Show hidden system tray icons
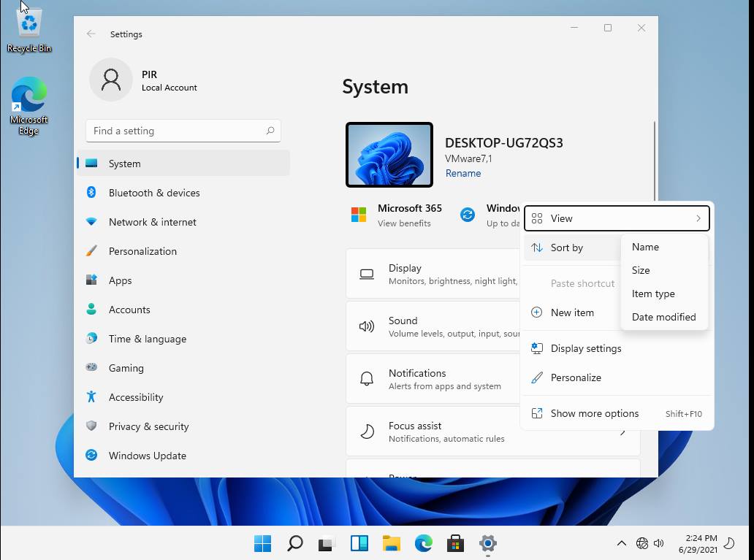Screen dimensions: 754x560 pos(621,543)
